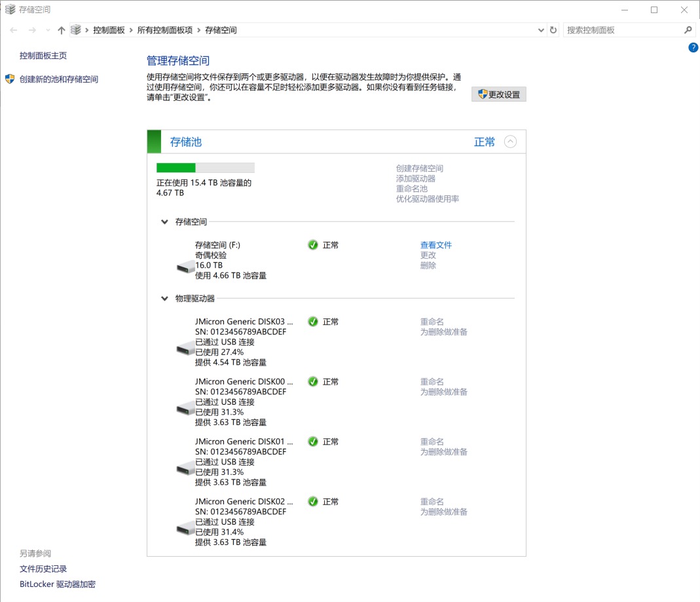The image size is (700, 602).
Task: Click the DISK02 physical drive icon
Action: coord(186,528)
